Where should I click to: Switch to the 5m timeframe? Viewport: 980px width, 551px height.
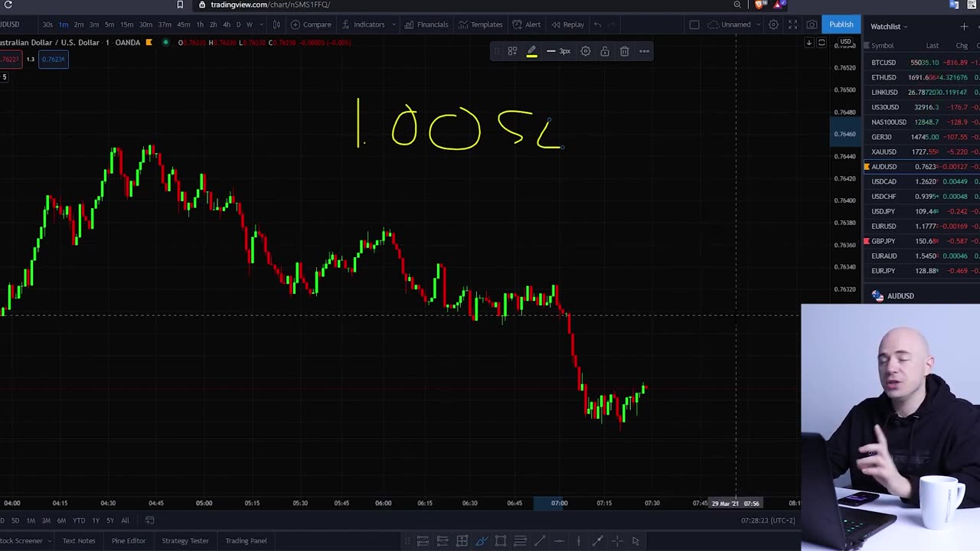(109, 24)
